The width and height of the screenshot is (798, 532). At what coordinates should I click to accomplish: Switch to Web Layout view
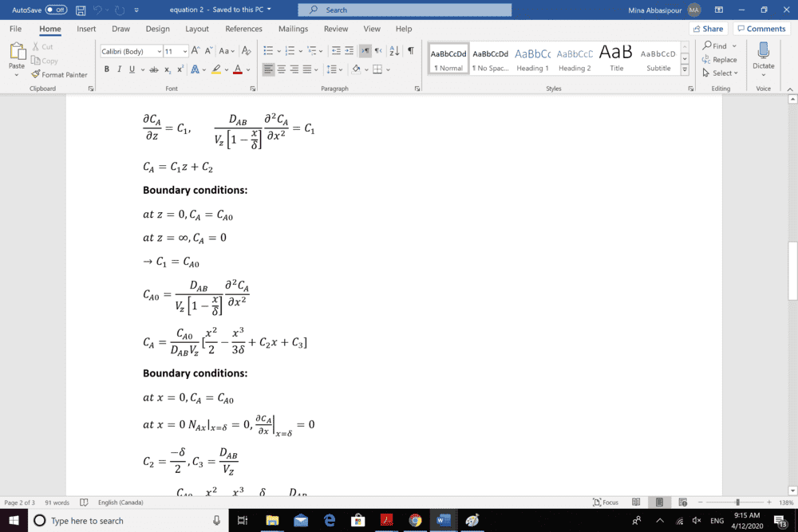point(683,502)
